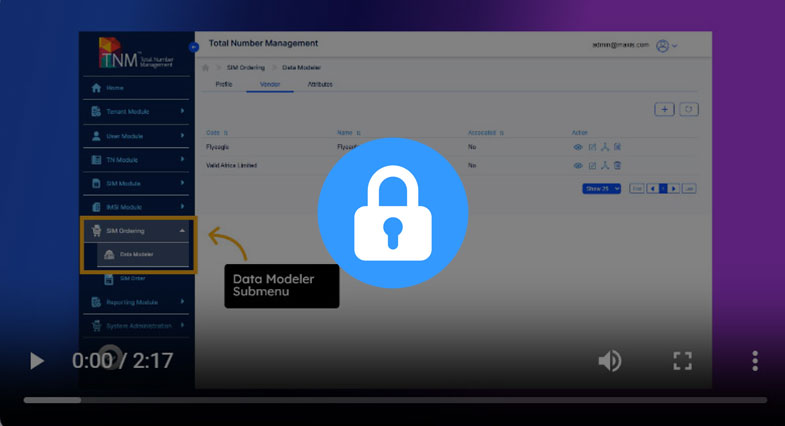Switch to the Profile tab
Viewport: 785px width, 426px height.
[225, 84]
